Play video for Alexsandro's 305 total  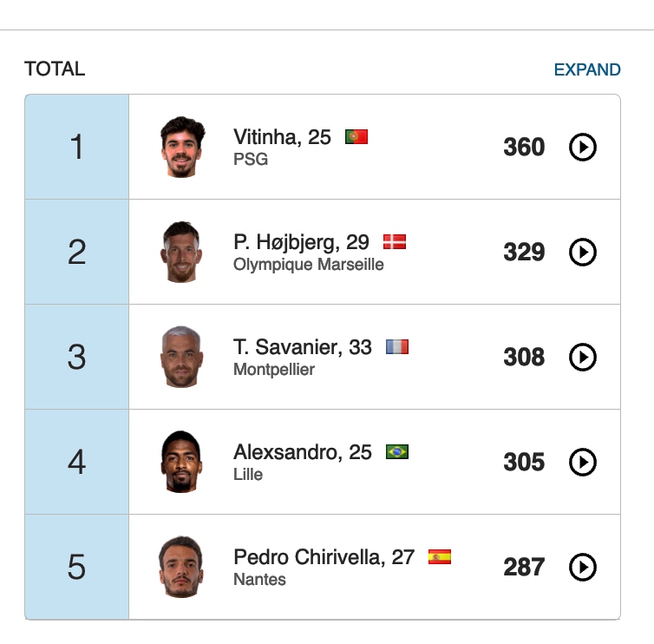[582, 463]
